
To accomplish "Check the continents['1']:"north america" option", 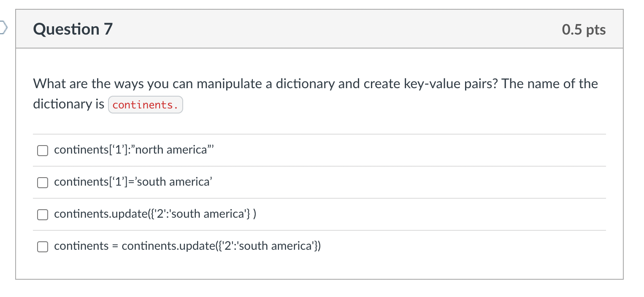I will (42, 150).
